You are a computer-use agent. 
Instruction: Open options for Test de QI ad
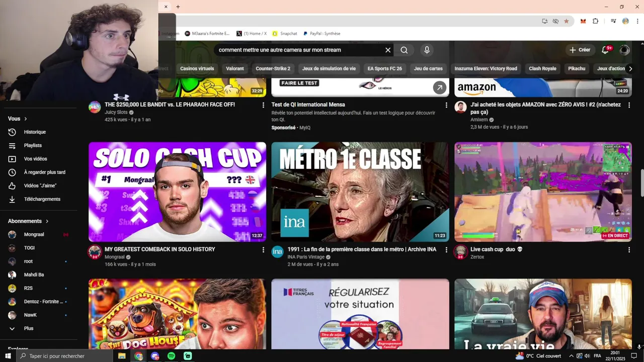click(x=446, y=105)
